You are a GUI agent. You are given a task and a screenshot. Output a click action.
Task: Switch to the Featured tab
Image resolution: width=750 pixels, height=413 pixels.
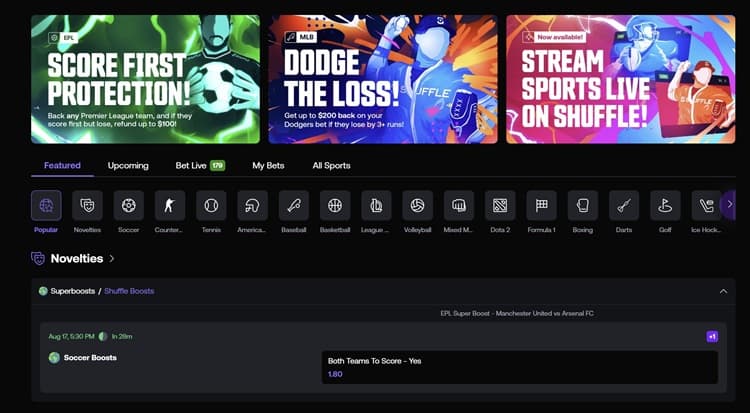click(x=62, y=166)
